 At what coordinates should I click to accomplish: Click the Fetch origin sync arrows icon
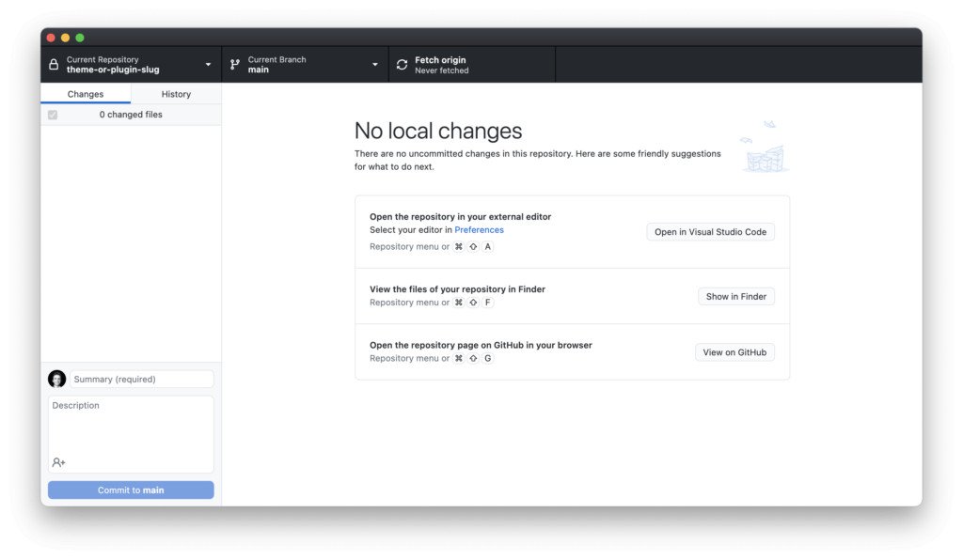400,64
